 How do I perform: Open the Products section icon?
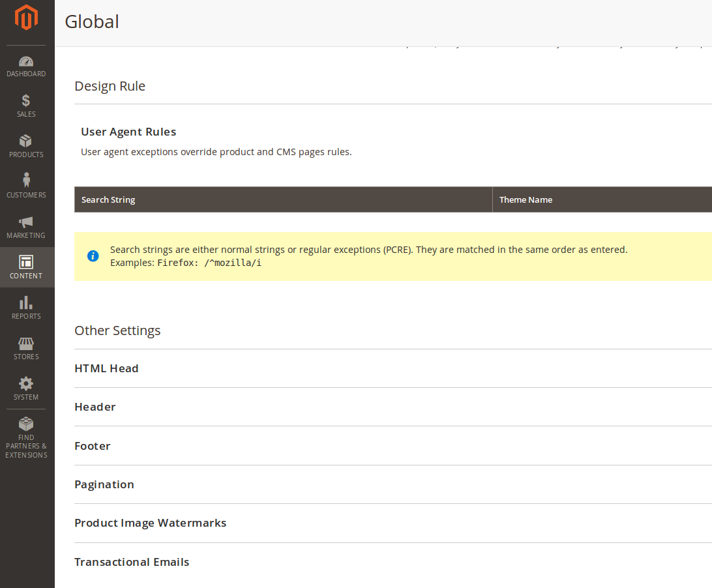(26, 146)
